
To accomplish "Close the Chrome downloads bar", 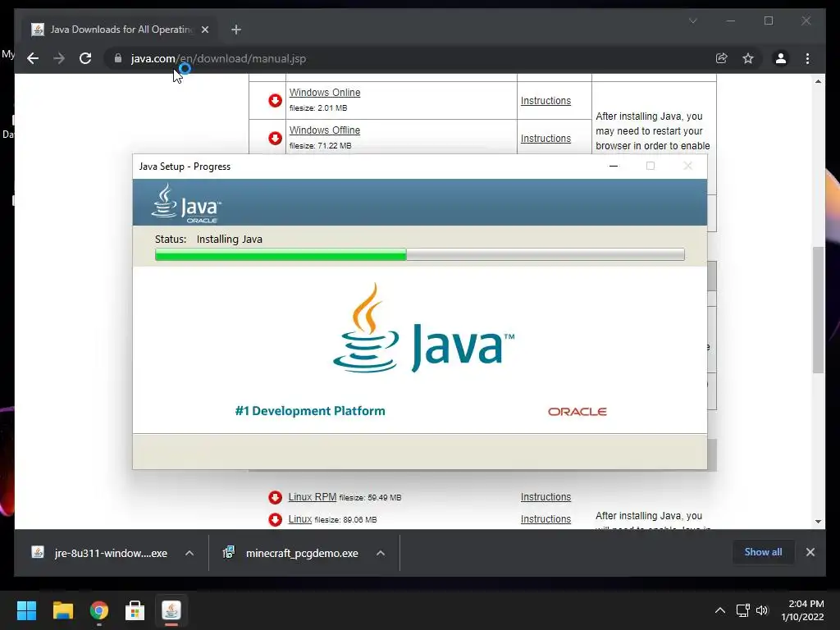I will click(810, 552).
